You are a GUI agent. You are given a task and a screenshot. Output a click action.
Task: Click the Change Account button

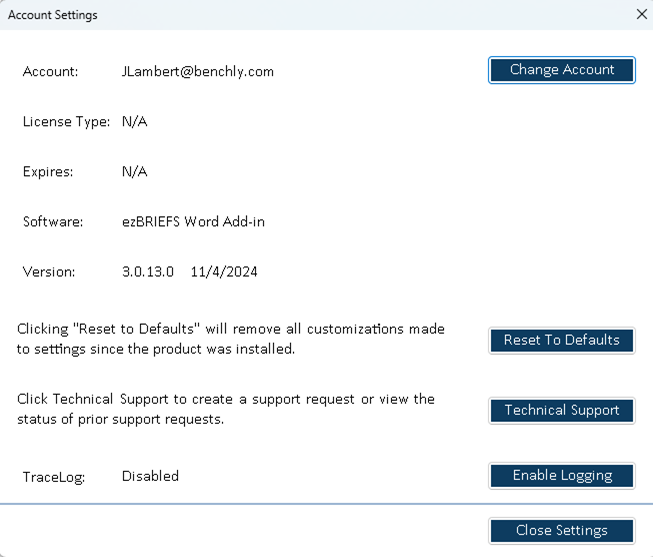click(x=561, y=70)
